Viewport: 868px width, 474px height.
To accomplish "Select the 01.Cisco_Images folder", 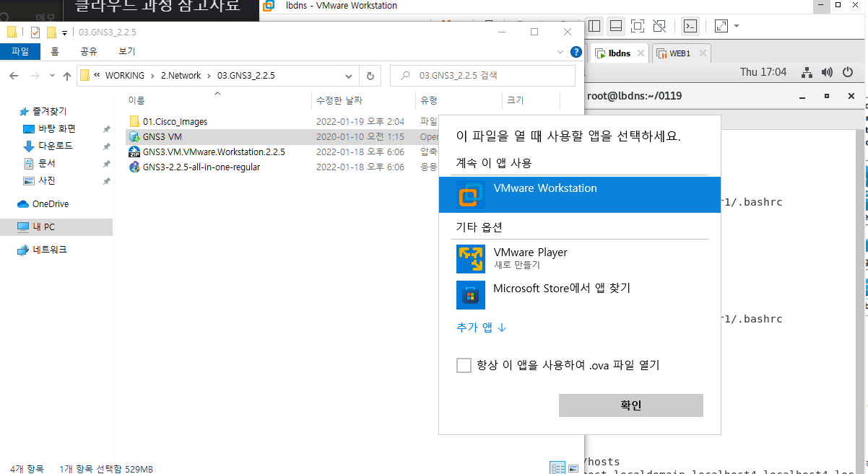I will (x=175, y=121).
